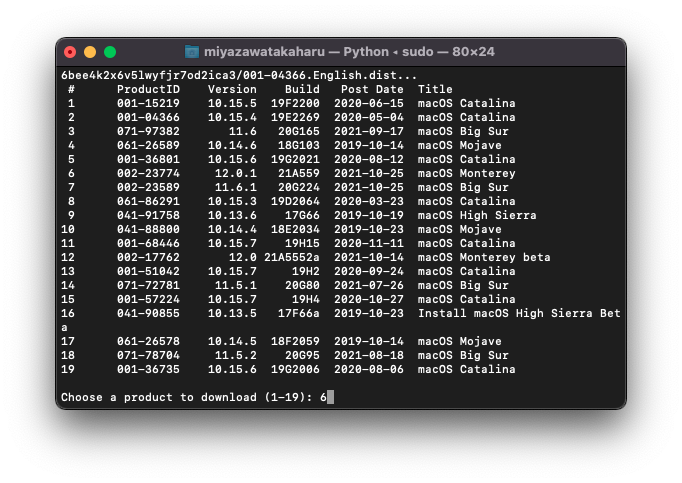682x483 pixels.
Task: Click build number 21A559
Action: coord(299,174)
